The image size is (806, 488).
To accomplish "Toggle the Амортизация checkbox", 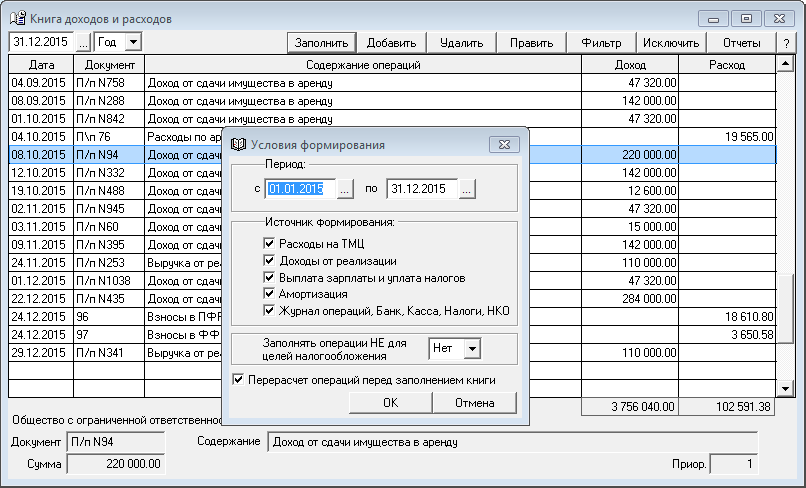I will [x=269, y=294].
